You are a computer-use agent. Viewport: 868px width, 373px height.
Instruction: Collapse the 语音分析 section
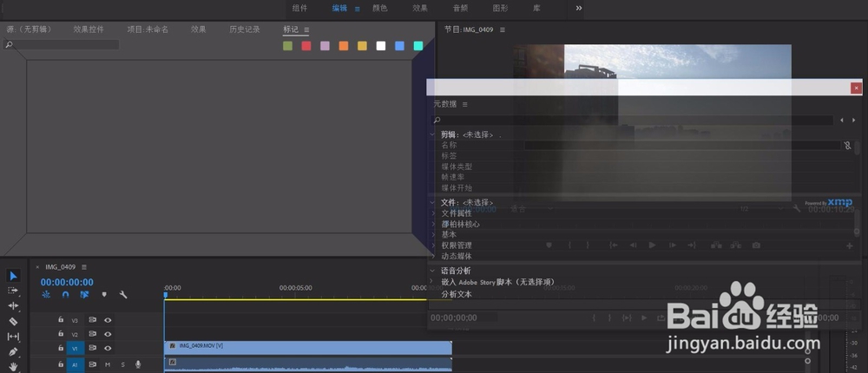coord(432,271)
